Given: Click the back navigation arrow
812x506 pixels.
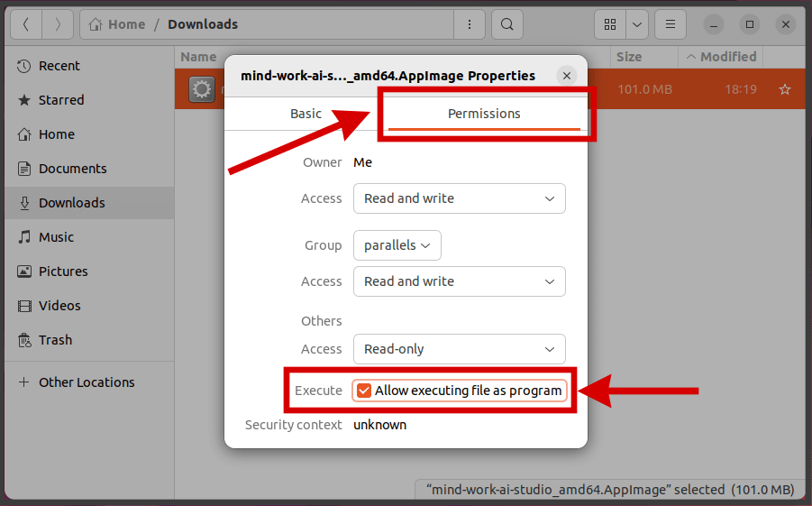Looking at the screenshot, I should 25,24.
